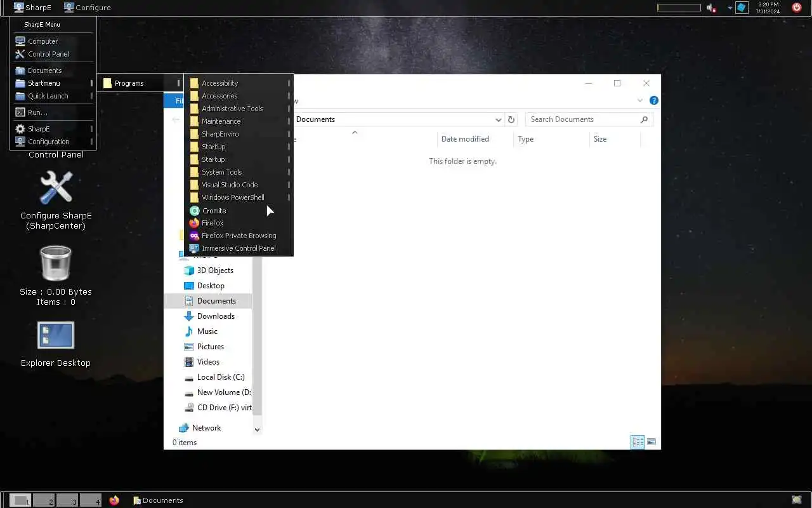Viewport: 812px width, 508px height.
Task: Open Configuration submenu in SharpE Menu
Action: pyautogui.click(x=53, y=142)
